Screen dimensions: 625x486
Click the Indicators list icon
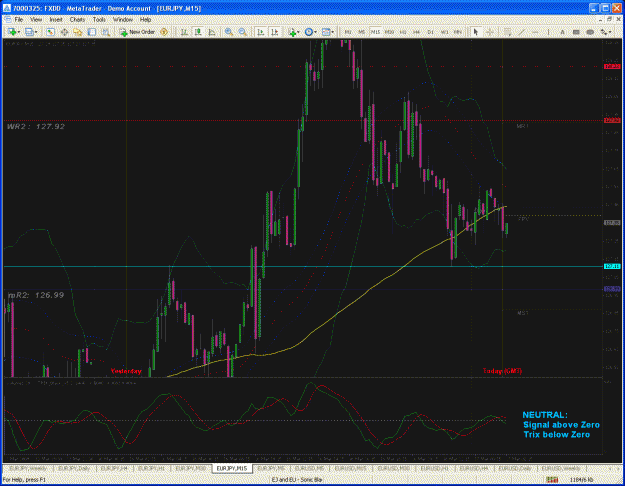[x=292, y=32]
